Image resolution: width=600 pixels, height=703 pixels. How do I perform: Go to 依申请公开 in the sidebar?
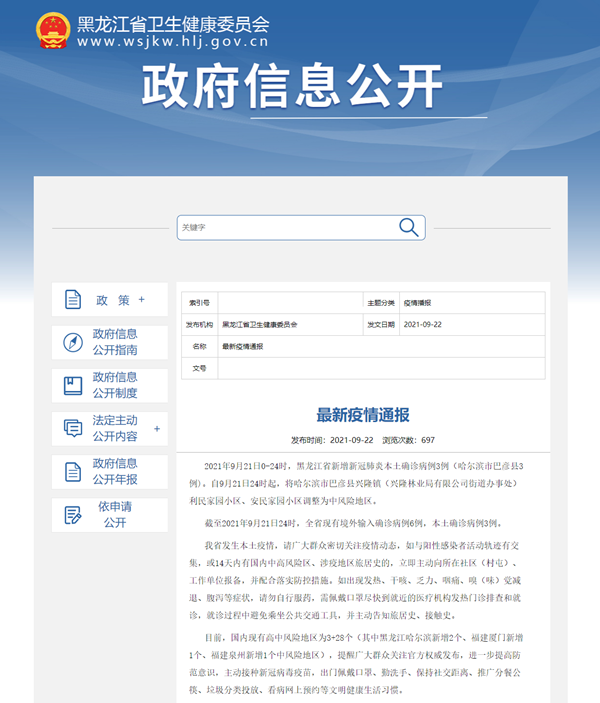[115, 514]
